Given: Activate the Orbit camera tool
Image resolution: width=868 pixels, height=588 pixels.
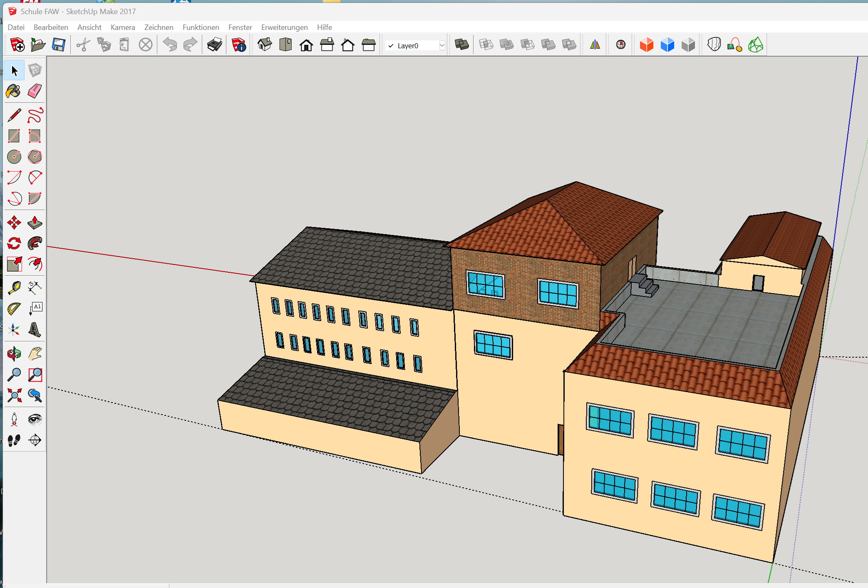Looking at the screenshot, I should [x=14, y=354].
